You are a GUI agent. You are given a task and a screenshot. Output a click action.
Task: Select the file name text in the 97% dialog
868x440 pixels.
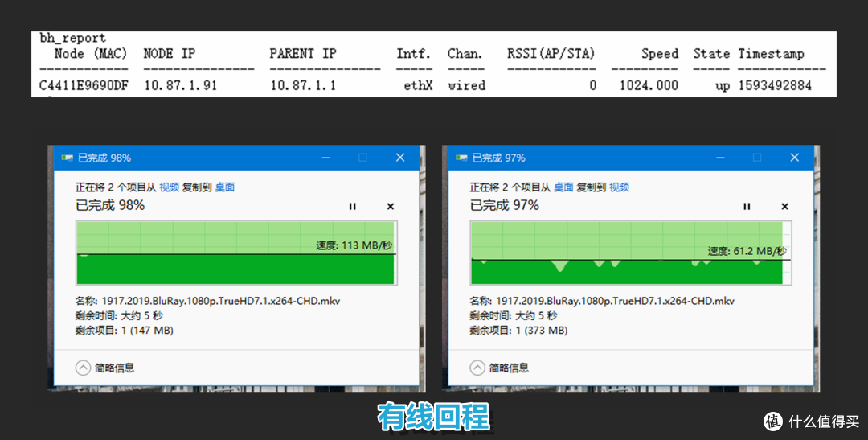(615, 301)
